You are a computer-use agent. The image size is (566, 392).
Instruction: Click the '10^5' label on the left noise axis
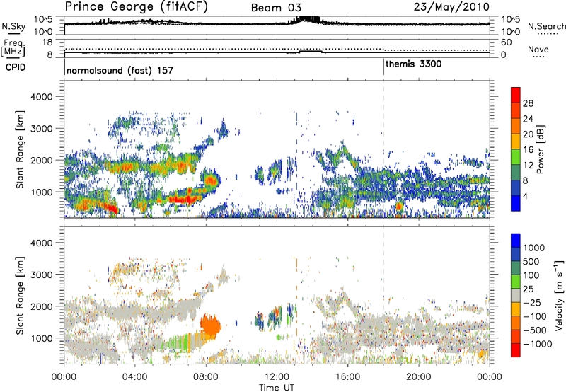[x=43, y=20]
